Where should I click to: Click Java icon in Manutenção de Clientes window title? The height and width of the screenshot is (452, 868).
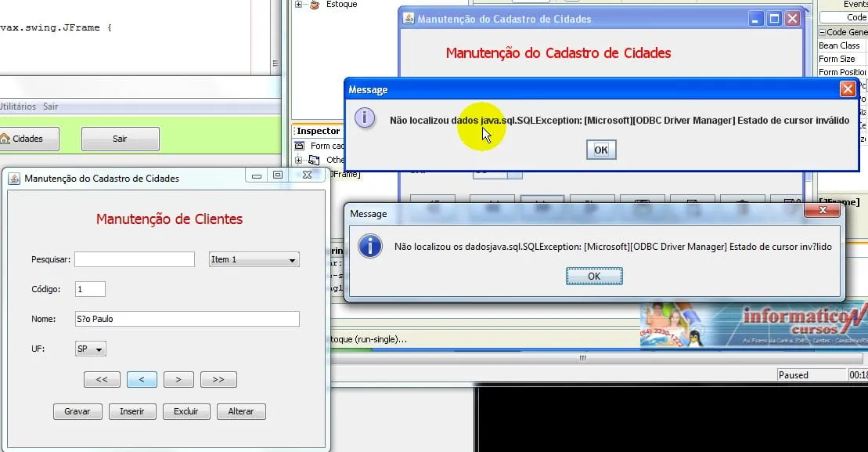click(14, 179)
